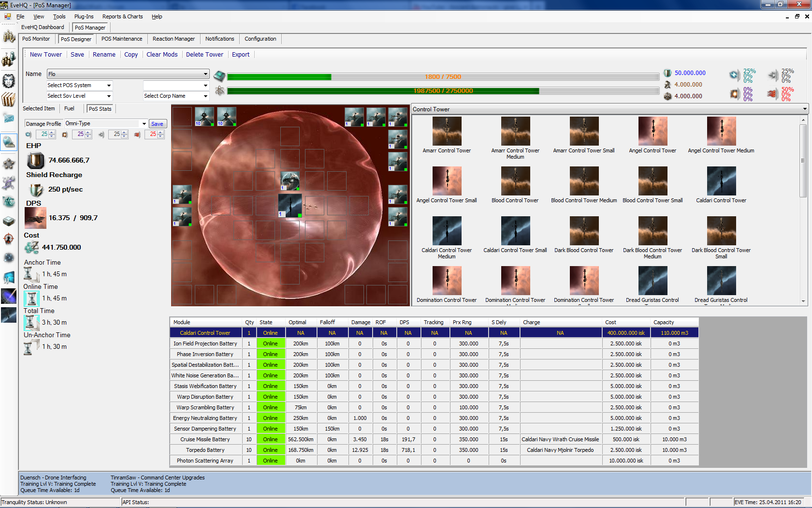
Task: Decrease the red thermal 25 spinner value
Action: pyautogui.click(x=161, y=136)
